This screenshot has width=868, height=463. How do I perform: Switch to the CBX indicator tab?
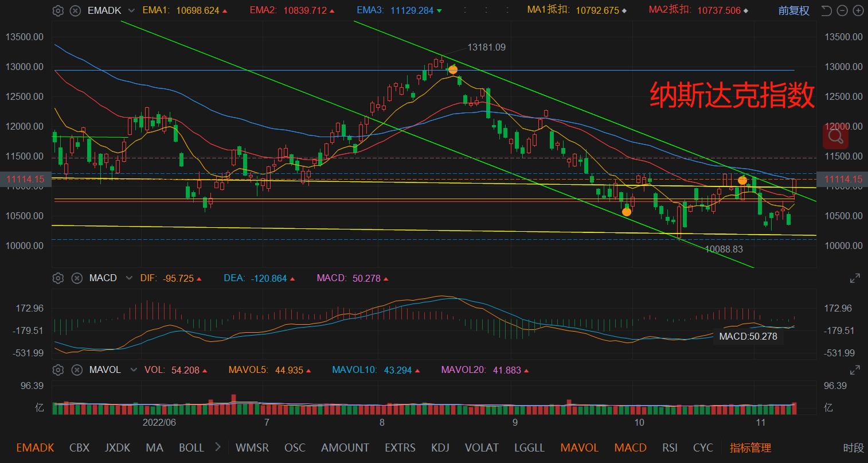pyautogui.click(x=79, y=448)
